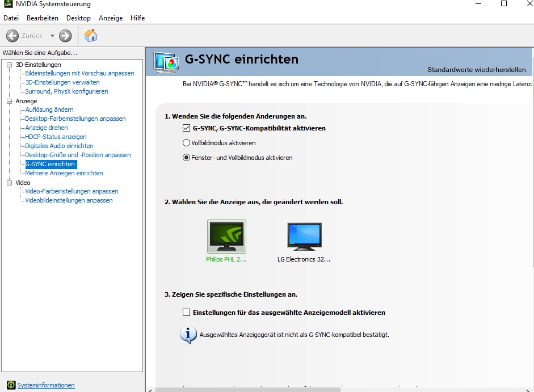534x392 pixels.
Task: Uncheck G-SYNC, G-SYNC-Kompatibilität aktivieren
Action: pyautogui.click(x=186, y=128)
